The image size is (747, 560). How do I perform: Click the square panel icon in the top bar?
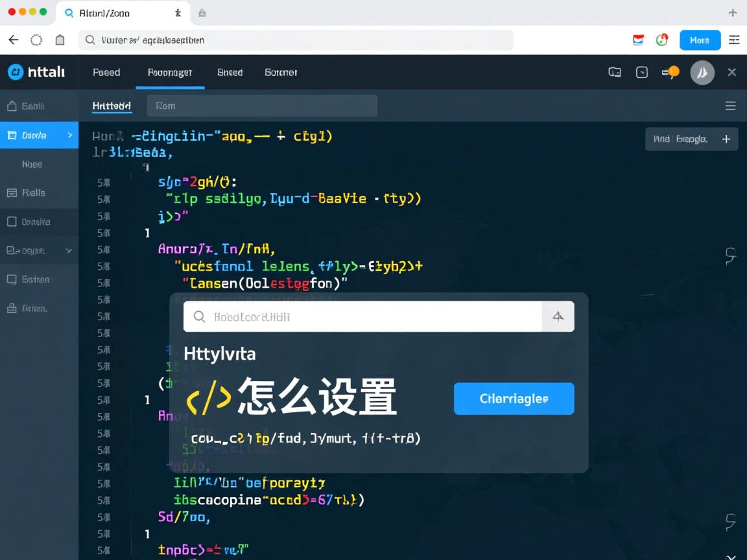[642, 72]
